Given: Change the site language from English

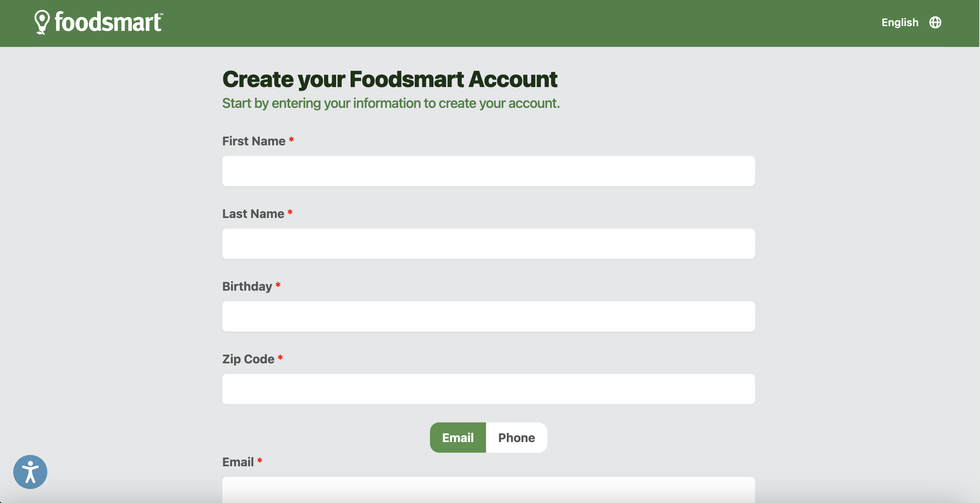Looking at the screenshot, I should [900, 23].
